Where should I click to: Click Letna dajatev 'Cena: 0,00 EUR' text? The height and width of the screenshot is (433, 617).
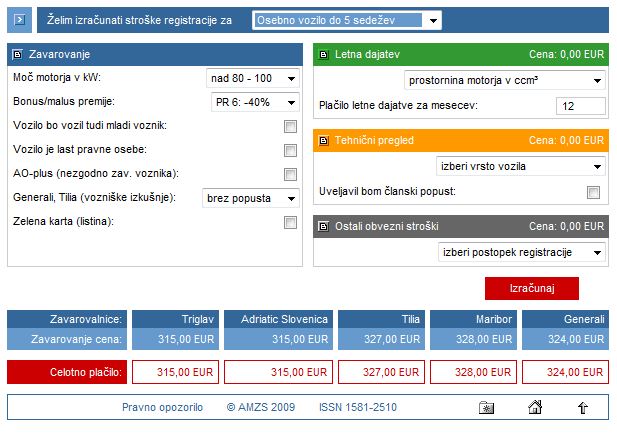[x=566, y=54]
